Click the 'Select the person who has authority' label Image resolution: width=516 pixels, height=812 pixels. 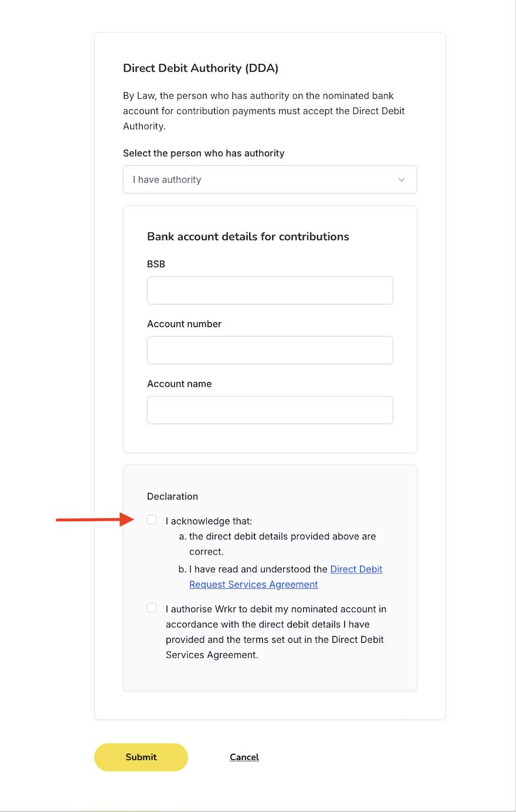click(x=204, y=153)
